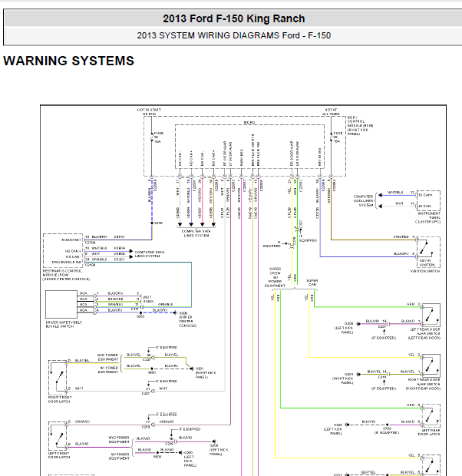Click the 'BODY CONTROL MODULE (BCM)' label
Viewport: 462px width, 476px height.
(x=360, y=125)
